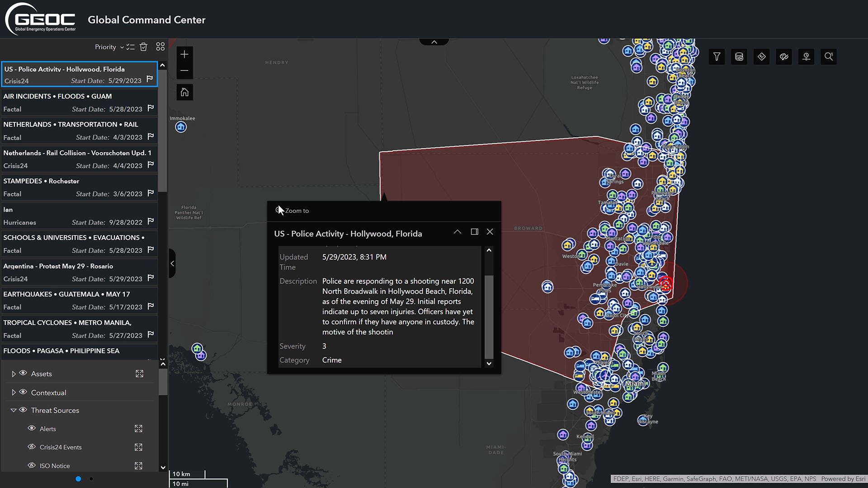Screen dimensions: 868x488
Task: Click the time history slider icon
Action: [806, 56]
